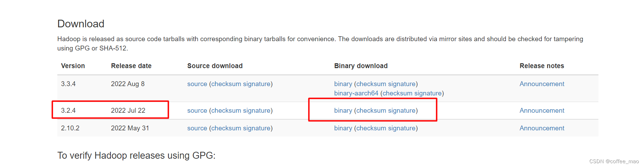Open the 3.3.4 Announcement release notes

(542, 84)
